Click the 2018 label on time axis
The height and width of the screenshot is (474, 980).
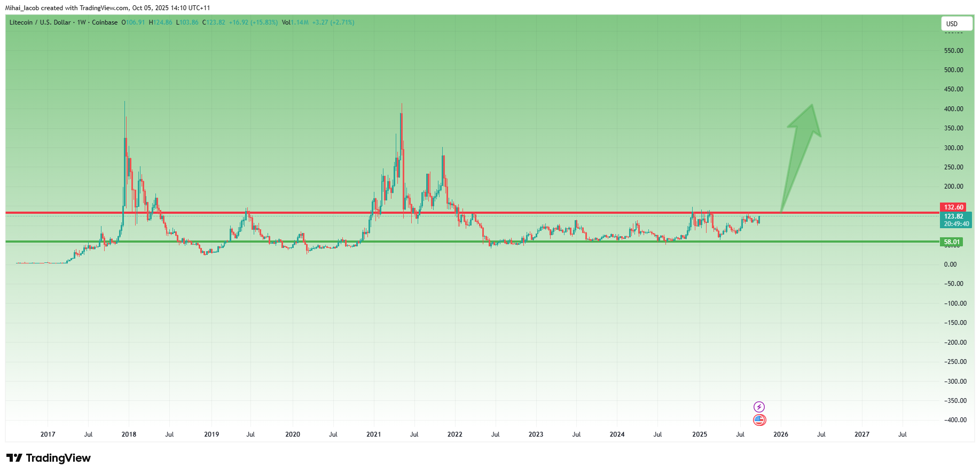pyautogui.click(x=129, y=434)
